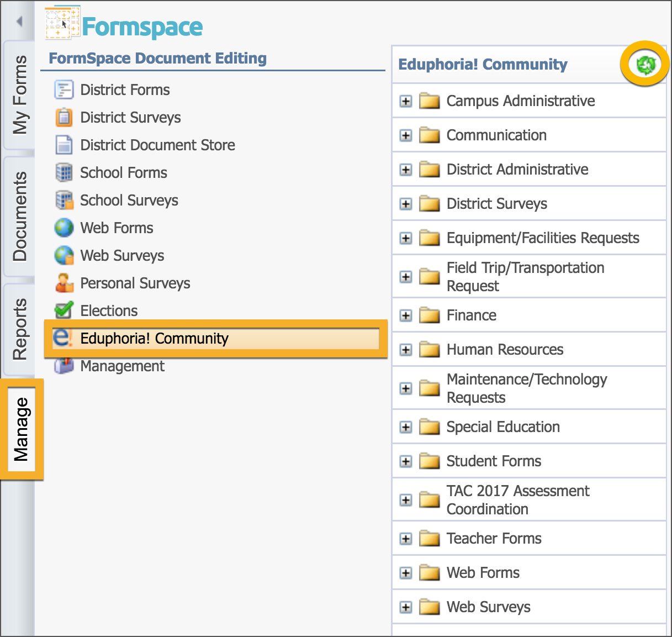
Task: Expand the Web Forms folder in tree
Action: (406, 573)
